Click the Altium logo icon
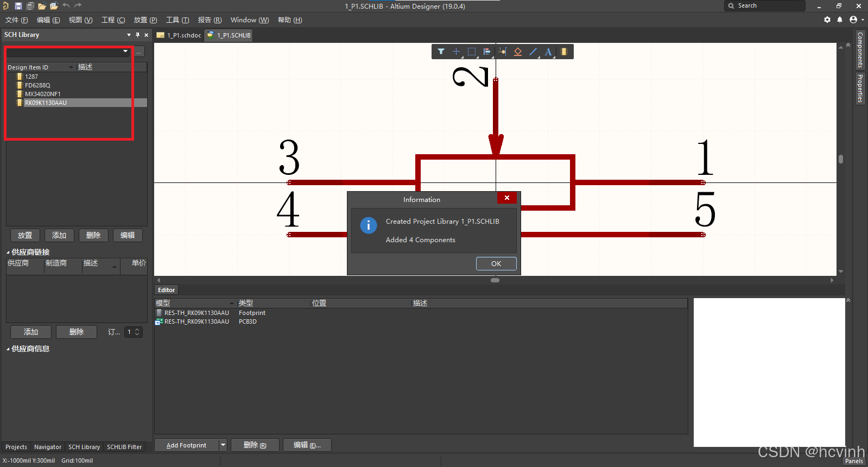 pos(5,6)
